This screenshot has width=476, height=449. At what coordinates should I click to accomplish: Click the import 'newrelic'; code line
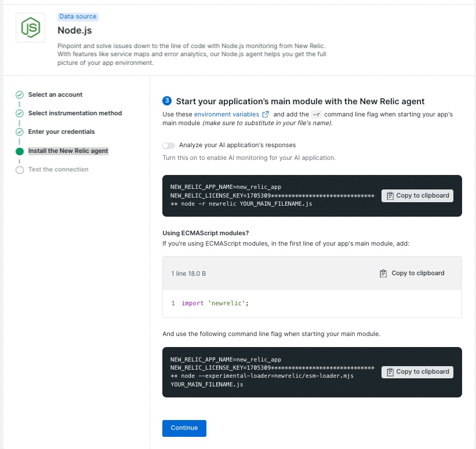click(215, 303)
